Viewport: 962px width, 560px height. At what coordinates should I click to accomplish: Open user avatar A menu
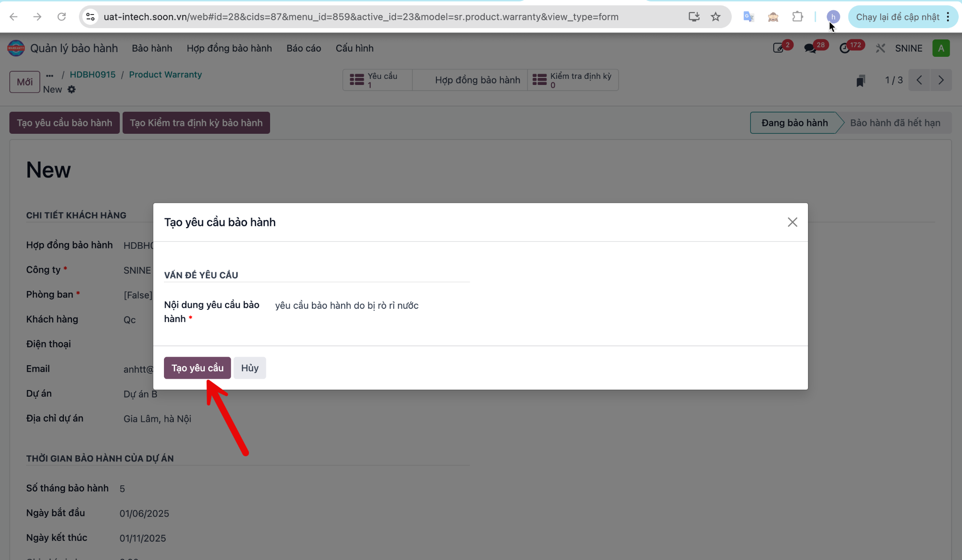click(941, 48)
